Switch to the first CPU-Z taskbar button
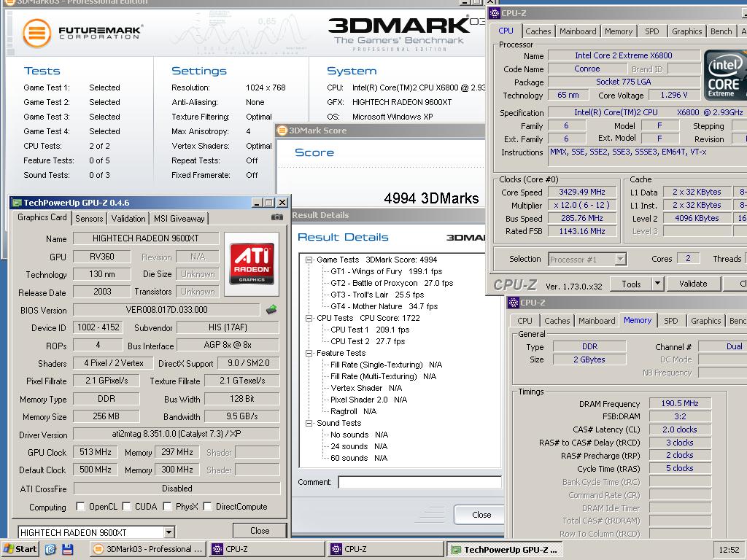 [x=267, y=549]
